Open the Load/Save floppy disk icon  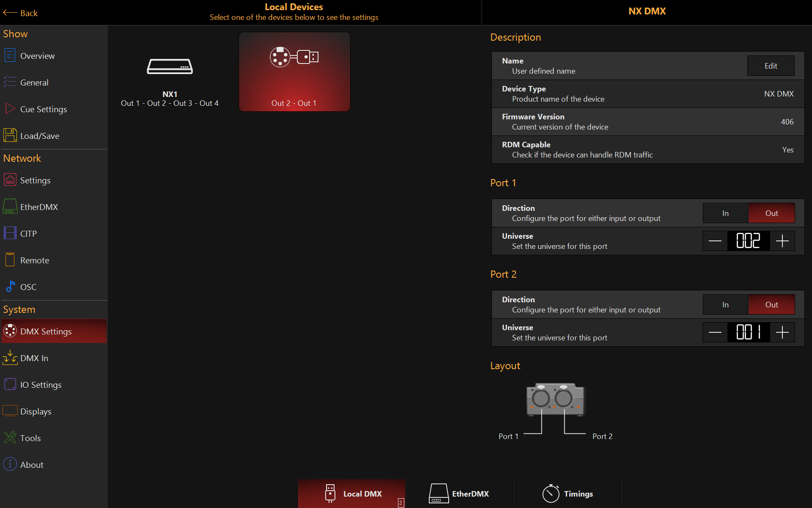(x=10, y=135)
